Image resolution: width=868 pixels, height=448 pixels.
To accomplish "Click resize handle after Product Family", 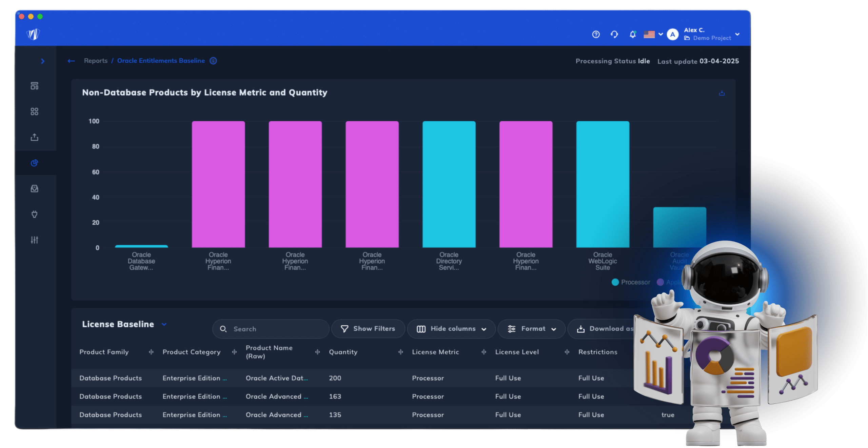I will pos(151,352).
